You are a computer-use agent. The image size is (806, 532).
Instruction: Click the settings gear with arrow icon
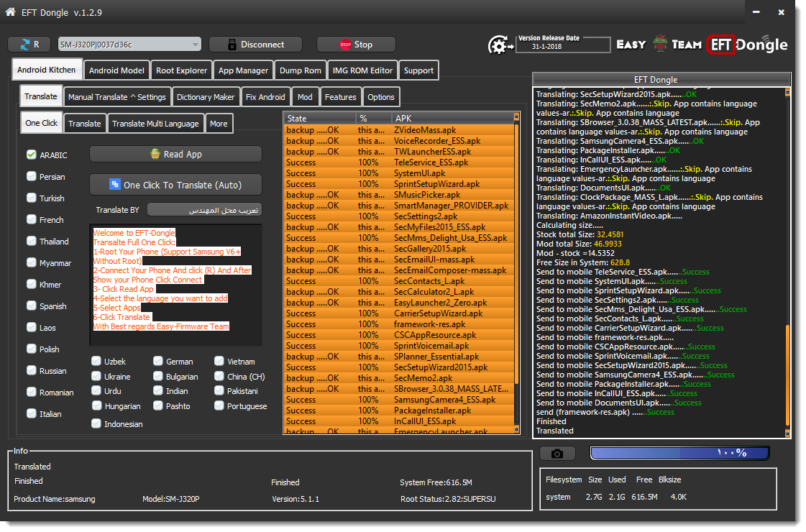point(500,46)
